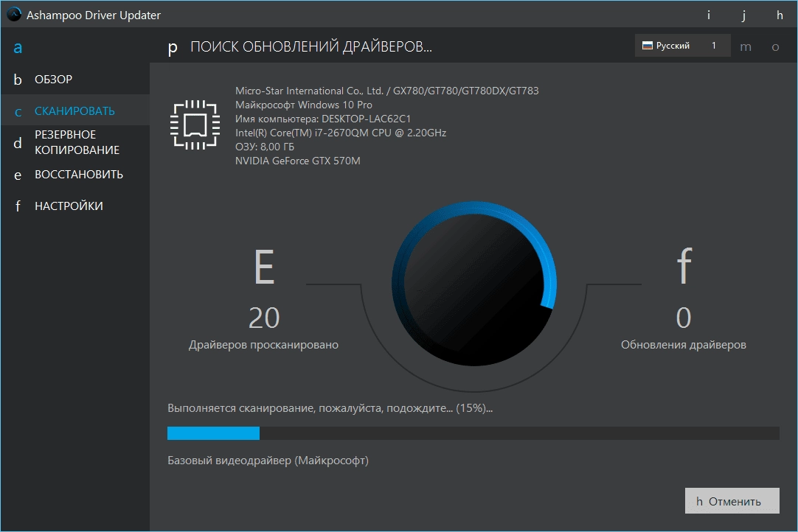Viewport: 798px width, 532px height.
Task: Click the Ashampoo app logo in title bar
Action: (x=14, y=14)
